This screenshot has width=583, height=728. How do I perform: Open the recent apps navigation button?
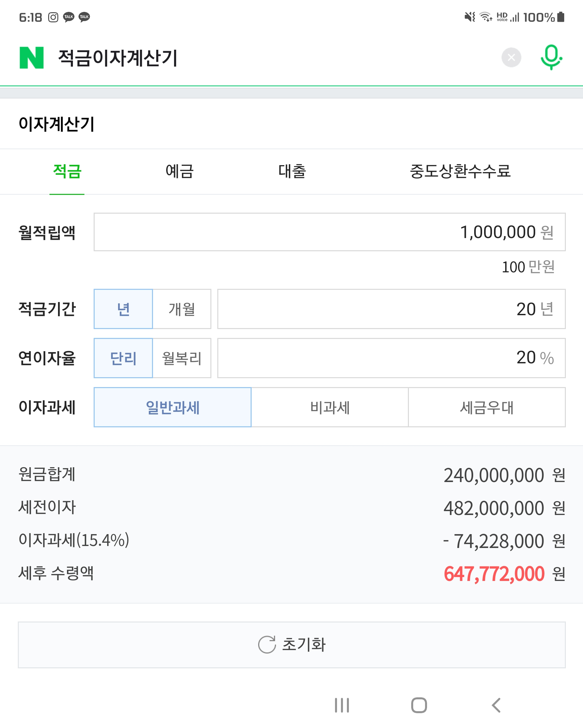click(342, 705)
